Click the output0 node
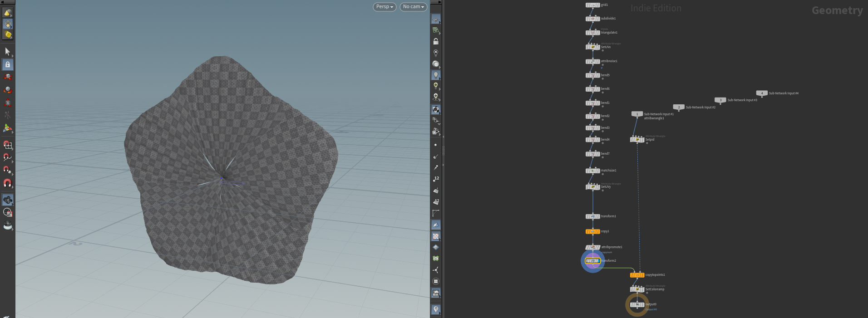The image size is (868, 318). (637, 304)
